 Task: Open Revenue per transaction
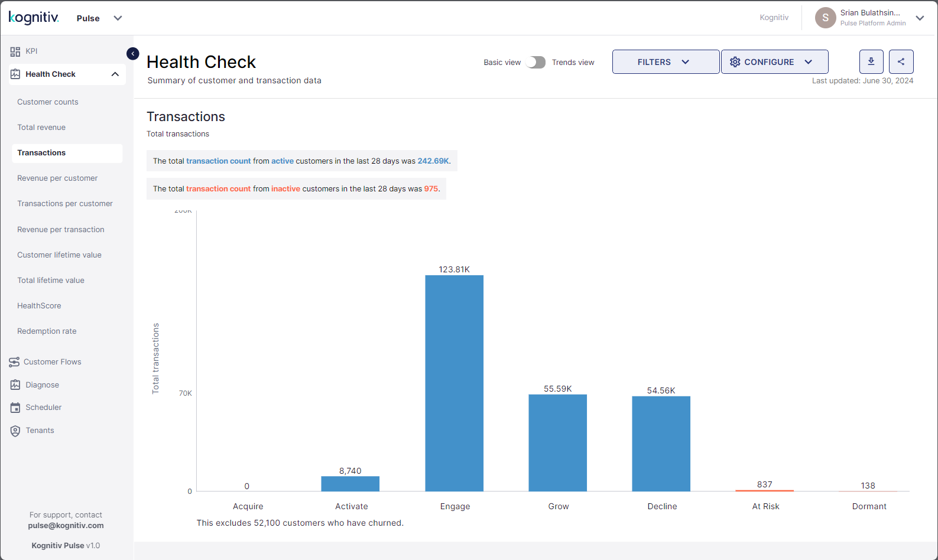click(61, 230)
